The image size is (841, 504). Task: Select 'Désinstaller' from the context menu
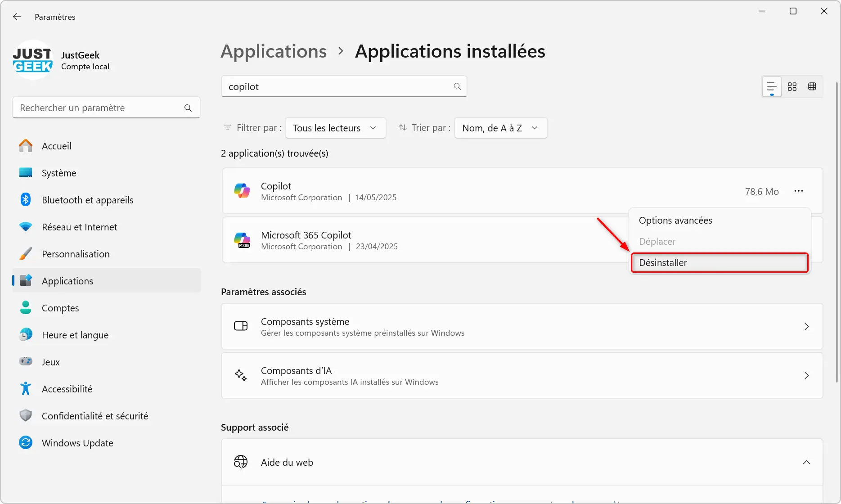[x=719, y=263]
